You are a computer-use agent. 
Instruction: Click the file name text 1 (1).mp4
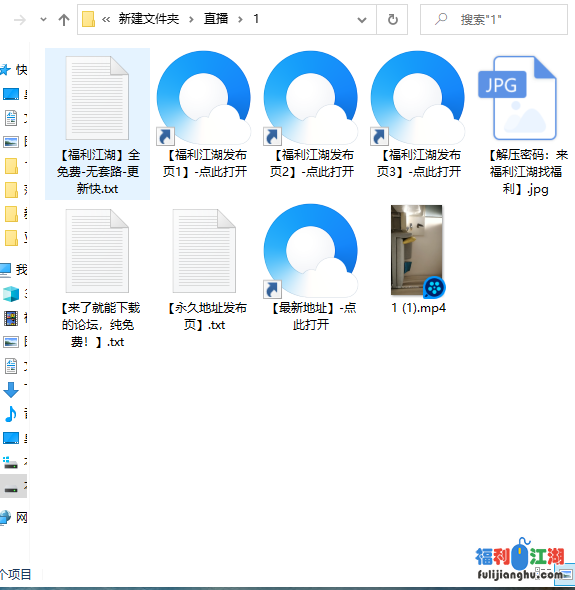(x=418, y=308)
